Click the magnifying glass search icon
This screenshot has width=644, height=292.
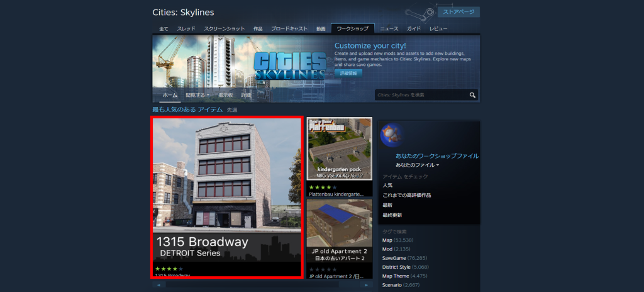coord(472,95)
